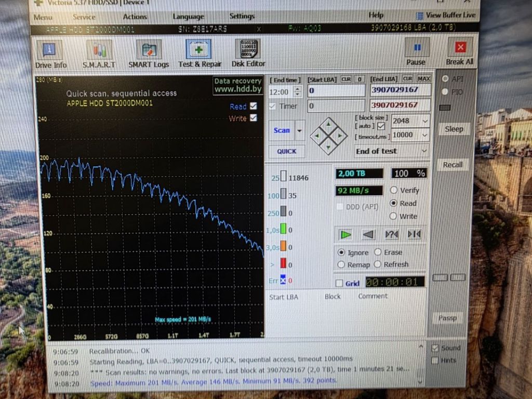
Task: Open the S.M.A.R.T toolbar icon
Action: click(99, 50)
